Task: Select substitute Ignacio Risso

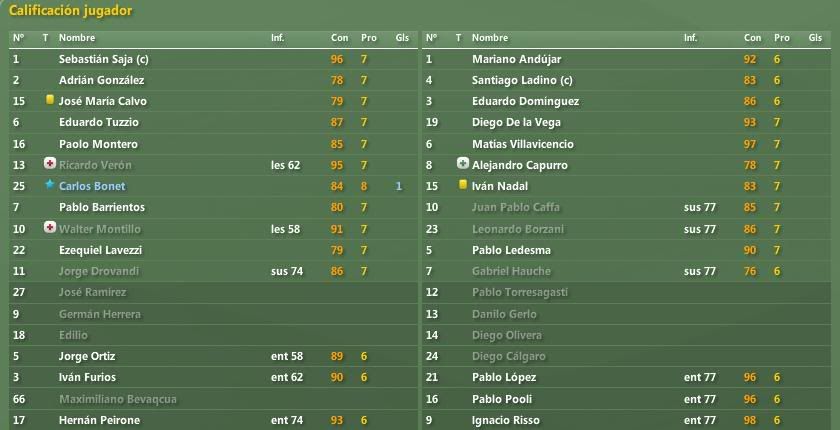Action: pyautogui.click(x=506, y=420)
